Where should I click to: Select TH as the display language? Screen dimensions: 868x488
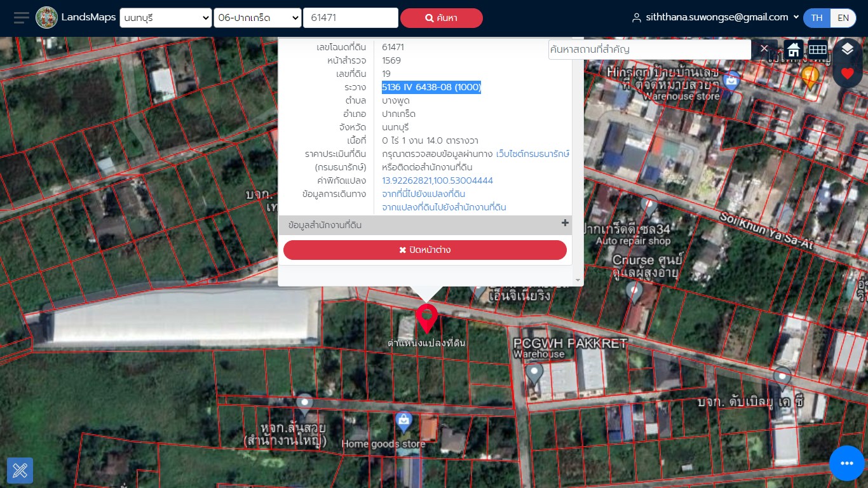[x=817, y=18]
